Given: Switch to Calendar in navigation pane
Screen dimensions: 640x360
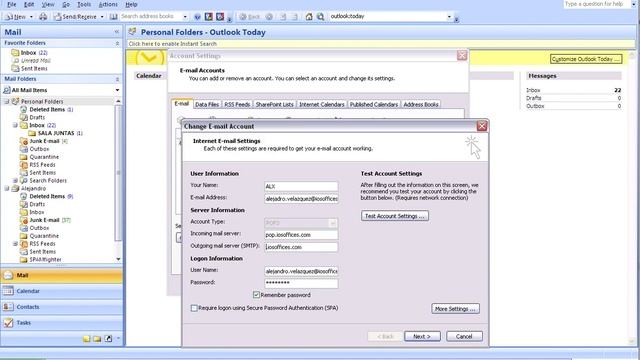Looking at the screenshot, I should coord(61,291).
